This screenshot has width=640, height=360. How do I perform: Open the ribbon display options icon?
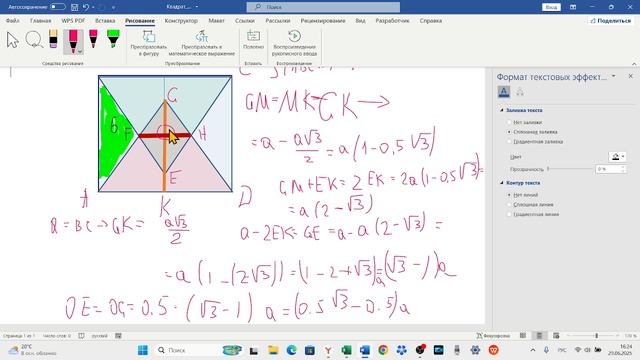pyautogui.click(x=573, y=7)
